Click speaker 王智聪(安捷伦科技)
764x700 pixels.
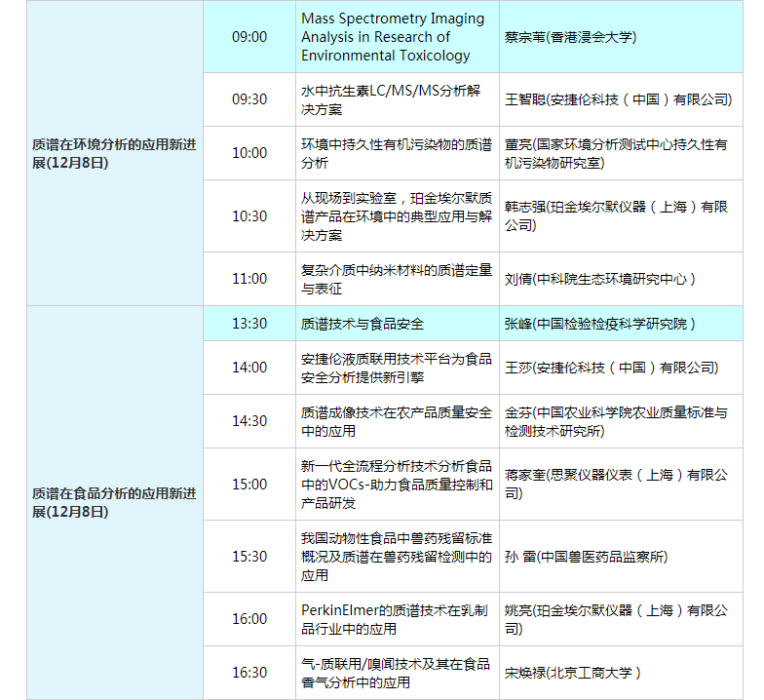click(x=618, y=99)
